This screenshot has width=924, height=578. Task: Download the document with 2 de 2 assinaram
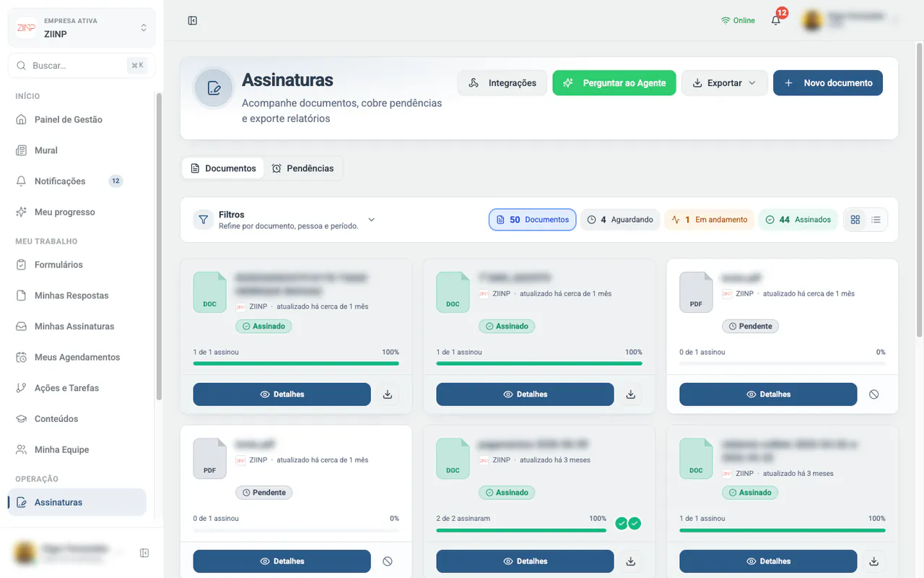pyautogui.click(x=631, y=561)
